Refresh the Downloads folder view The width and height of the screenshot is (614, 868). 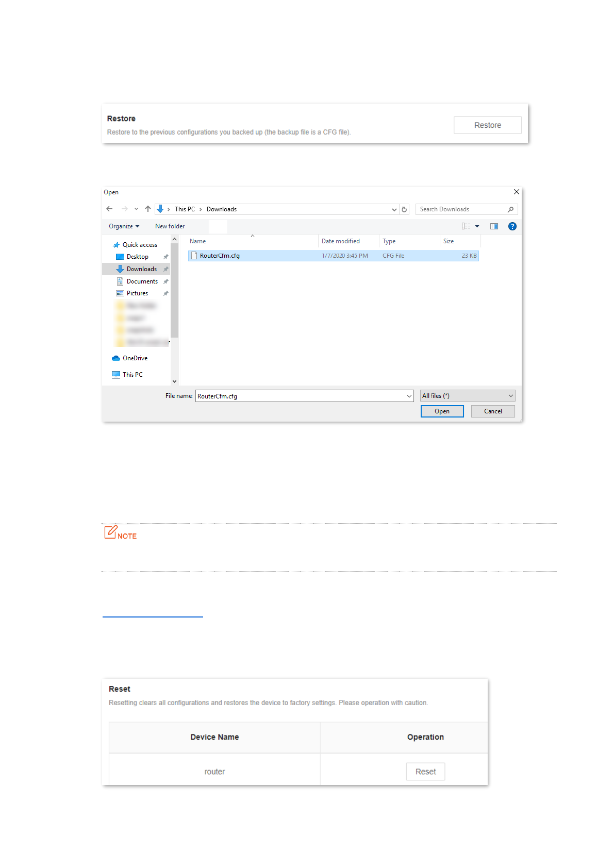(x=404, y=210)
